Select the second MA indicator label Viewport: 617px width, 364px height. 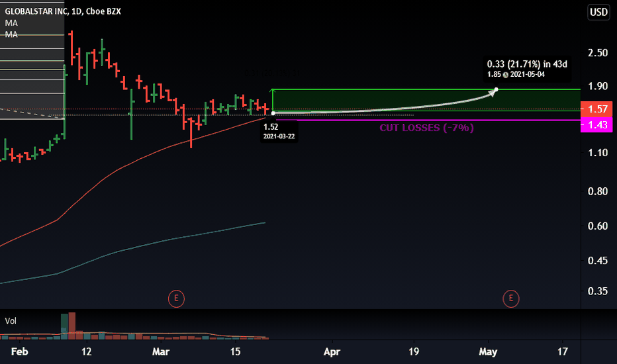coord(11,34)
